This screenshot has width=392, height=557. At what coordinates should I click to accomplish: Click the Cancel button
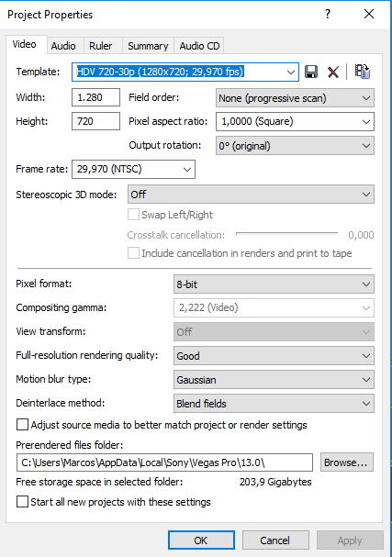point(275,540)
